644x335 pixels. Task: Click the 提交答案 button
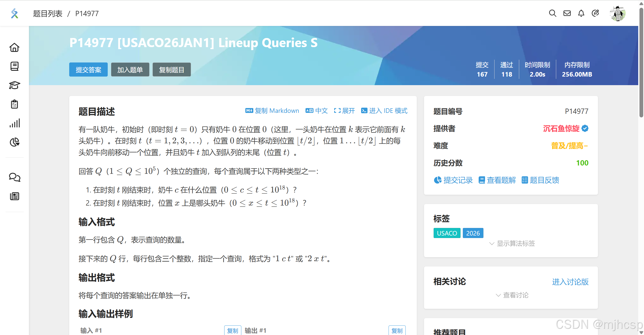coord(88,70)
